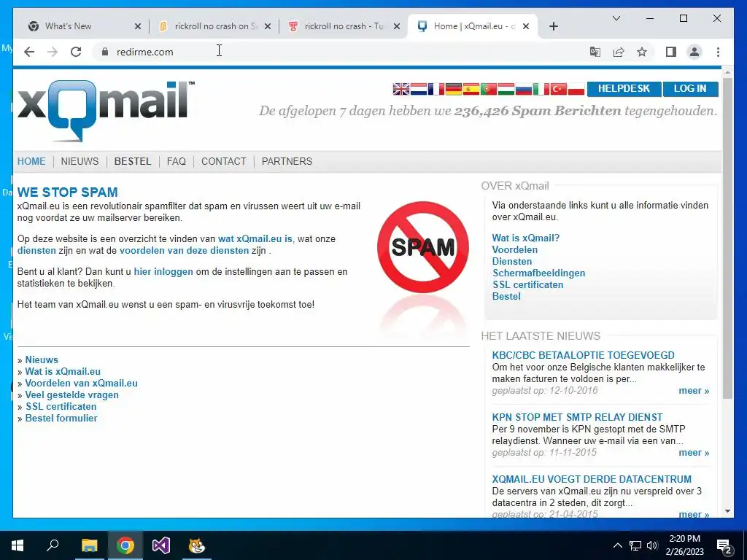Open the FAQ menu item
This screenshot has width=747, height=560.
click(x=177, y=161)
